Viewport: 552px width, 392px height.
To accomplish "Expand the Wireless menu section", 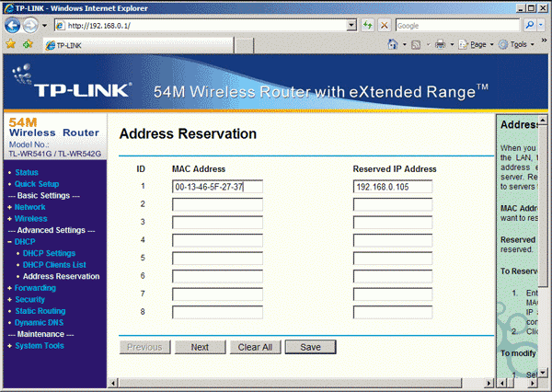I will [x=30, y=219].
